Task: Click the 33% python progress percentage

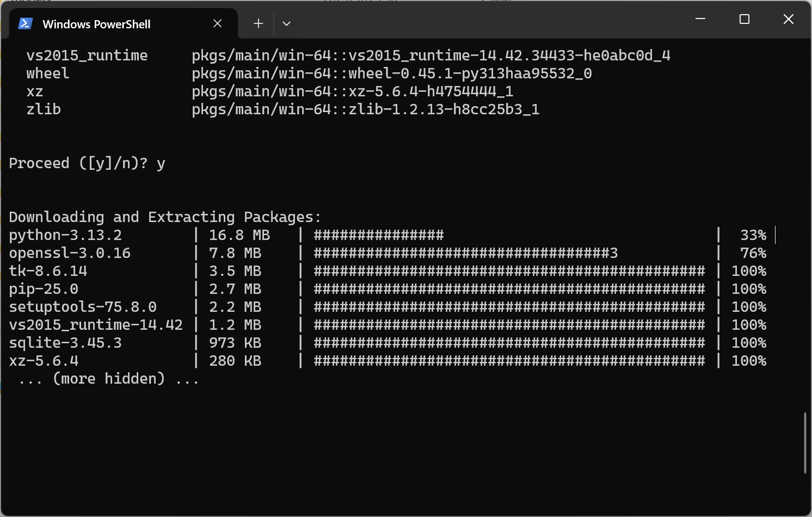Action: coord(753,235)
